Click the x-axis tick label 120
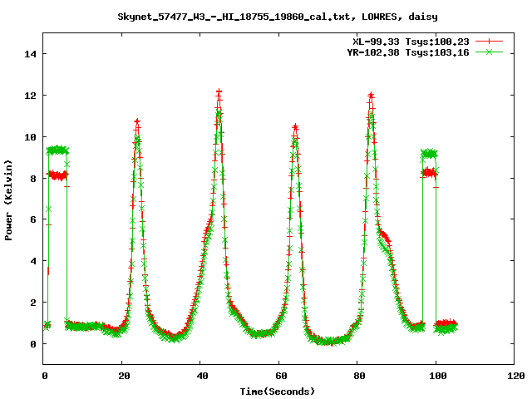This screenshot has height=399, width=532. [x=514, y=376]
